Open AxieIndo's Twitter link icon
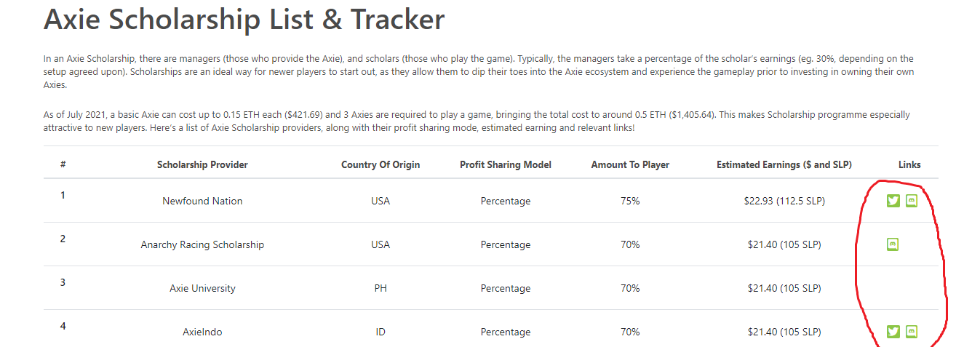The width and height of the screenshot is (980, 347). click(893, 332)
